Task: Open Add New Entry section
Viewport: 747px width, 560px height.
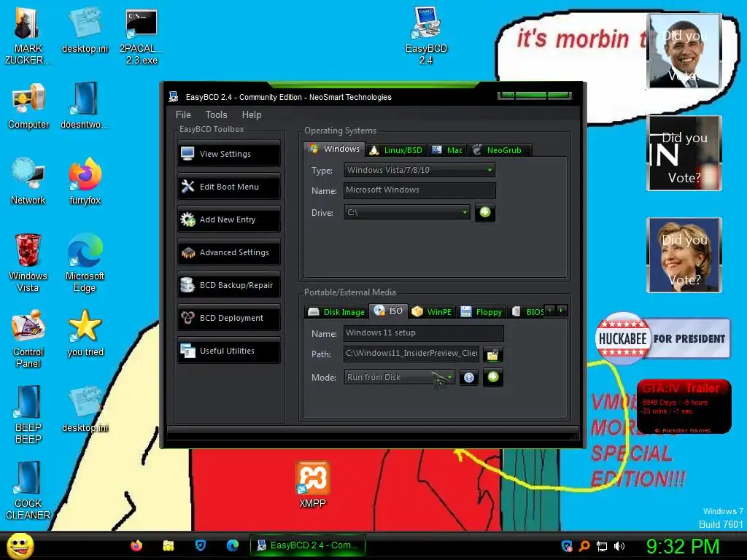Action: [228, 219]
